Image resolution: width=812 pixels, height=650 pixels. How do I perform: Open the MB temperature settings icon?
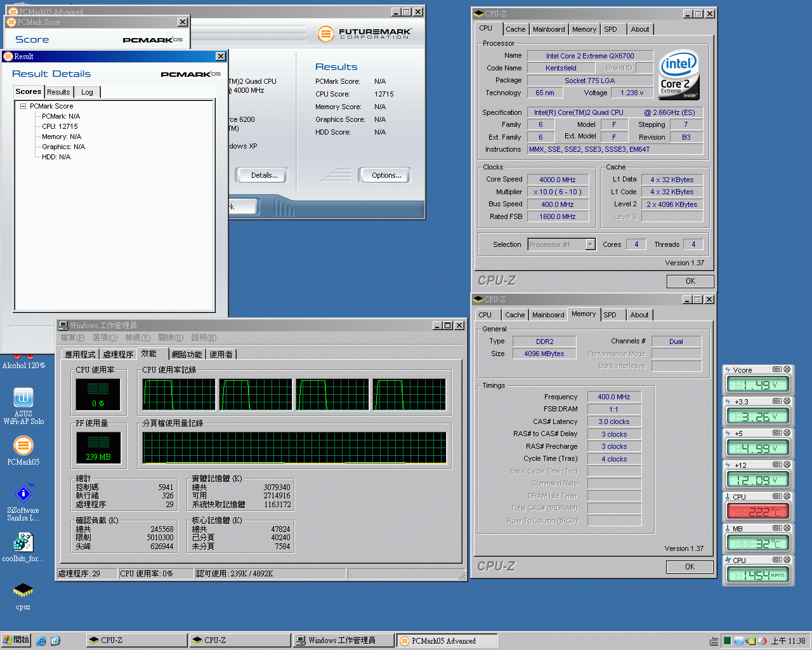point(776,528)
